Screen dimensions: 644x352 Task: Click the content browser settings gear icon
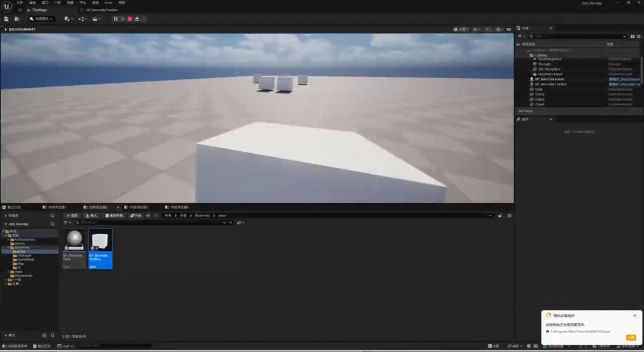(509, 216)
